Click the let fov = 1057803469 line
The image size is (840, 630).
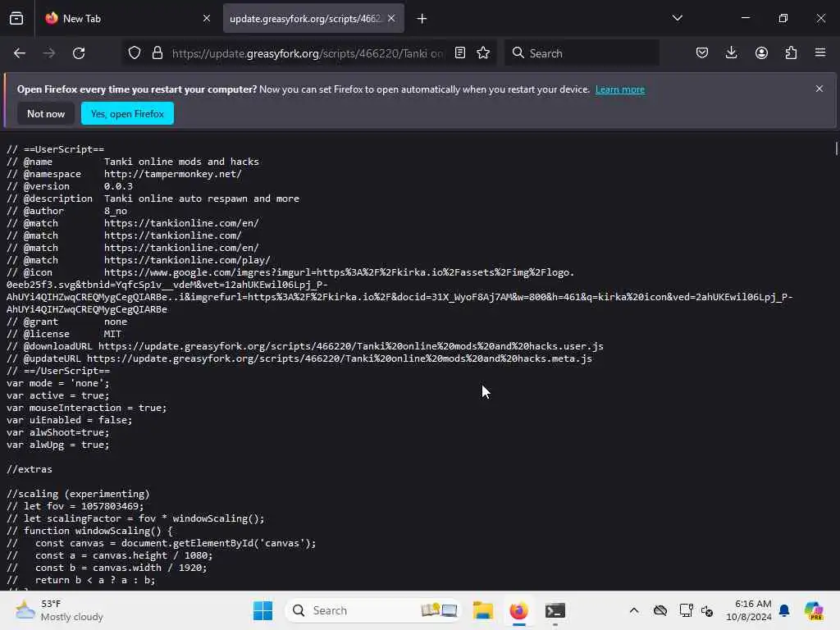pyautogui.click(x=75, y=506)
